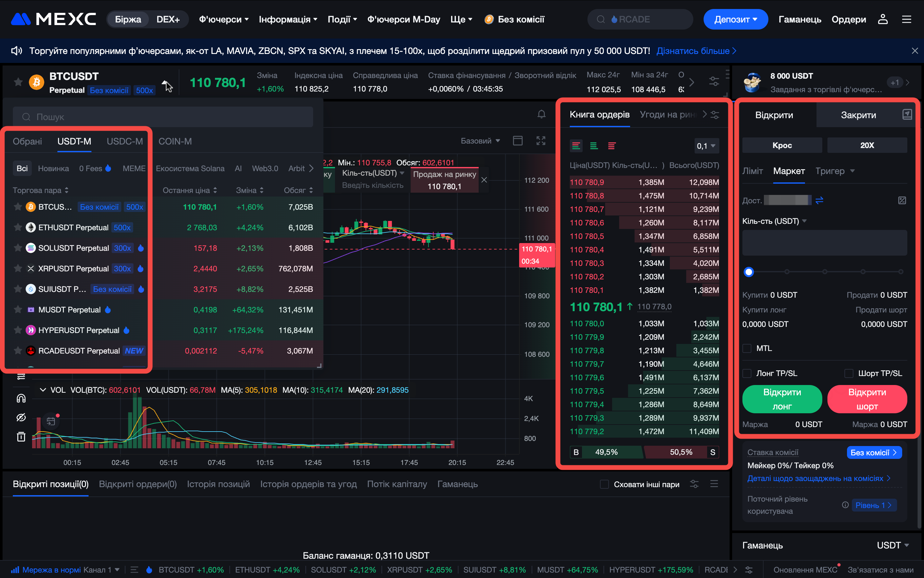Delete drawings with trash icon
The height and width of the screenshot is (578, 924).
21,436
